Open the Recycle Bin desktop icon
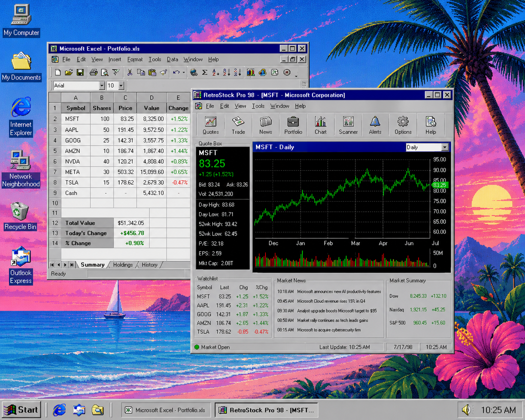Screen dimensions: 525x420 20,216
